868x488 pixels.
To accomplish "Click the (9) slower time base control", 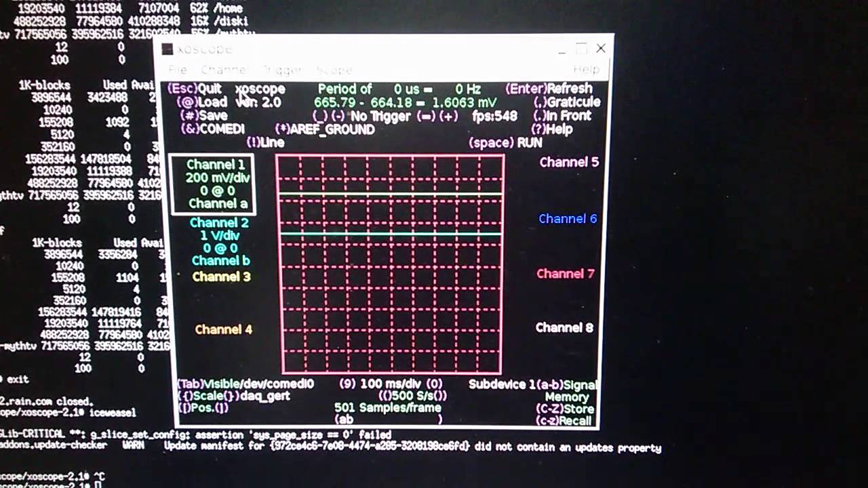I will 347,384.
